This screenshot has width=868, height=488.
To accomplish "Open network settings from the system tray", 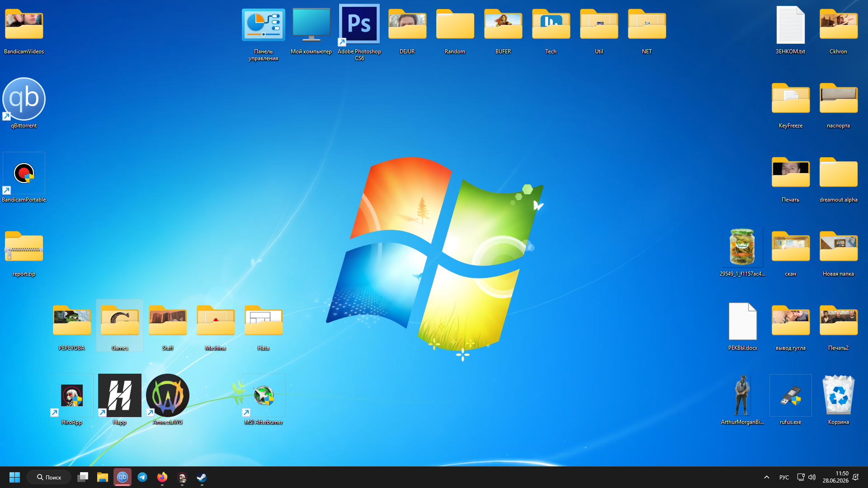I will 801,477.
